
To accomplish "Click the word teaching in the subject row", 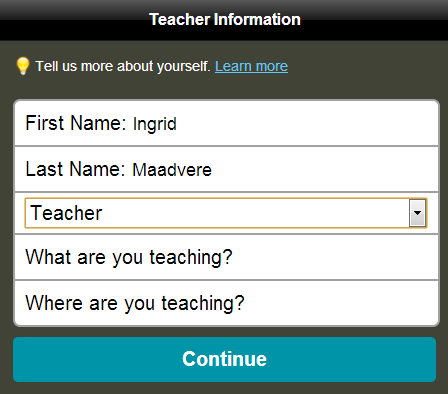I will point(191,258).
